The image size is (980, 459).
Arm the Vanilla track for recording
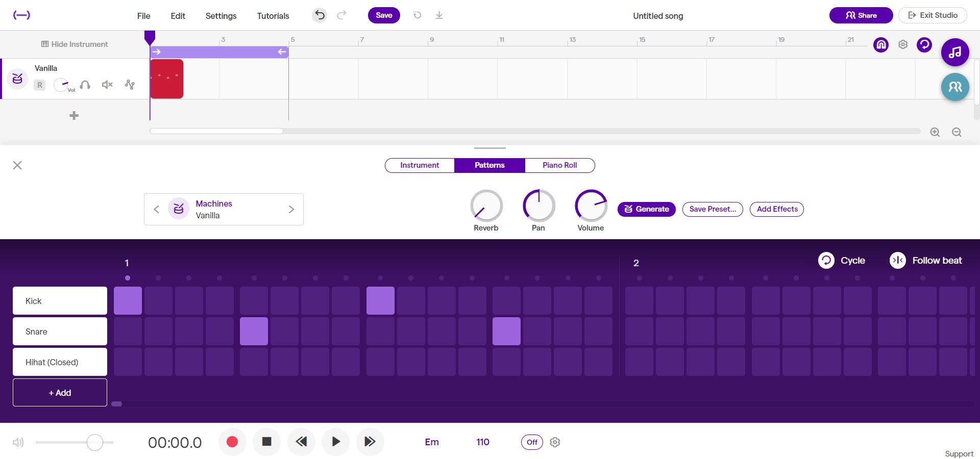(x=40, y=85)
